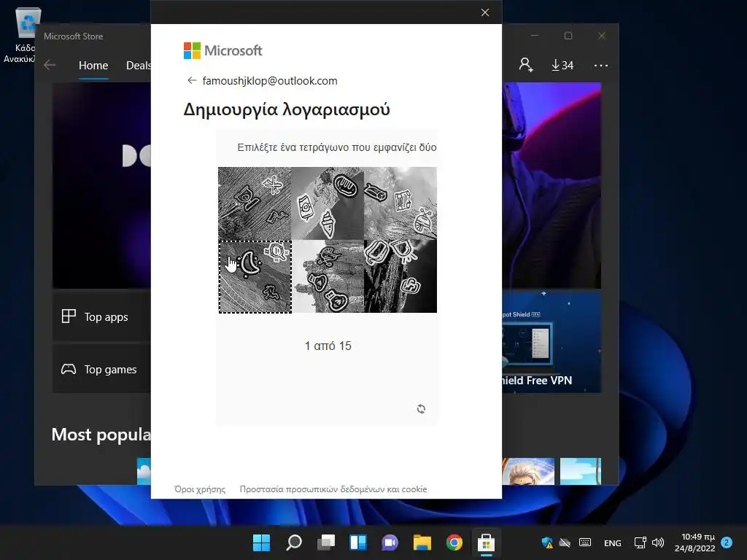Viewport: 747px width, 560px height.
Task: Select the top-left puzzle image square
Action: point(255,203)
